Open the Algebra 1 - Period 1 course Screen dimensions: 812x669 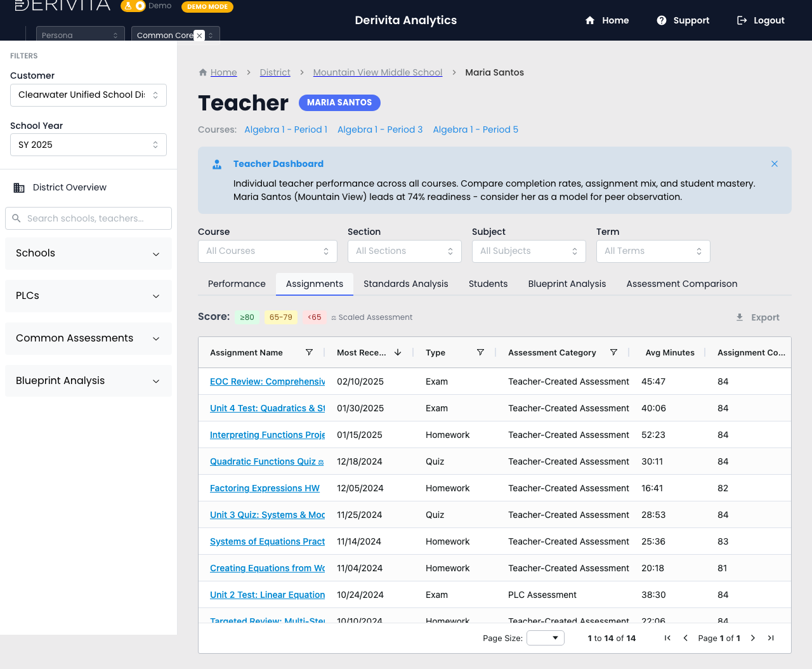click(286, 129)
